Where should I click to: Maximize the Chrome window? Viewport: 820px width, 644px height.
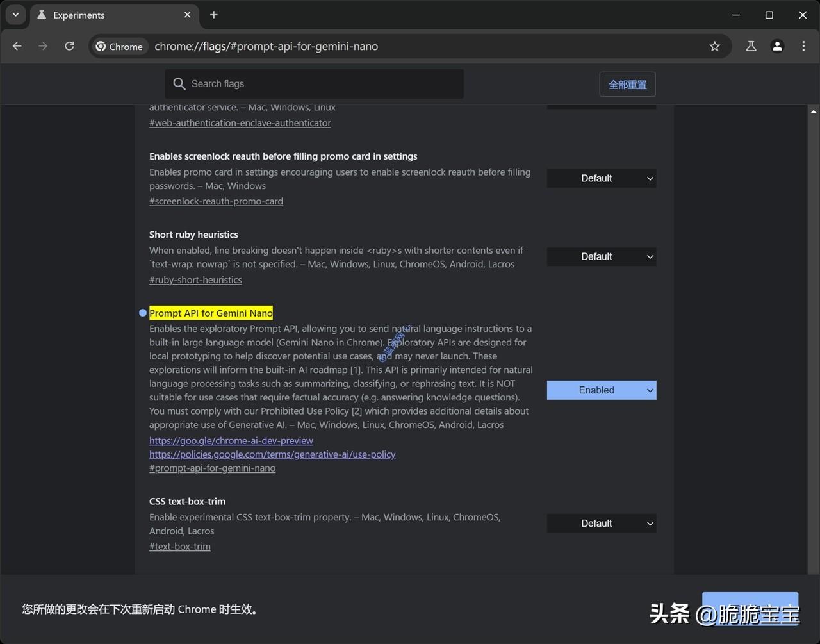pyautogui.click(x=769, y=15)
